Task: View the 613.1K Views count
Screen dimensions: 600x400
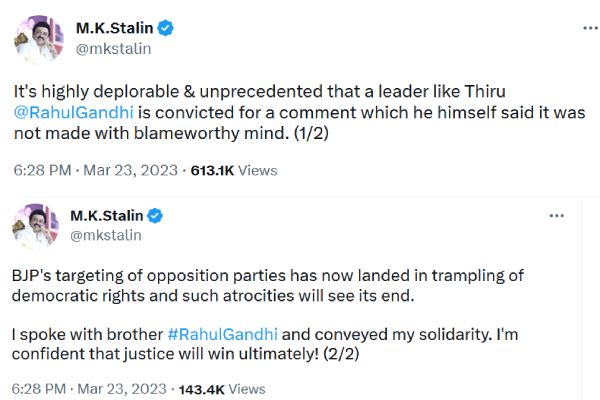Action: 233,171
